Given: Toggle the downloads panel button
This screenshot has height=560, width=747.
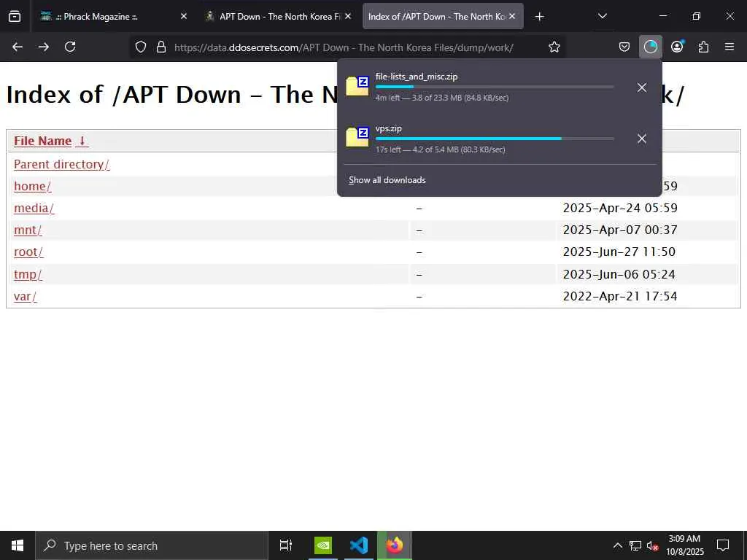Looking at the screenshot, I should pyautogui.click(x=650, y=47).
